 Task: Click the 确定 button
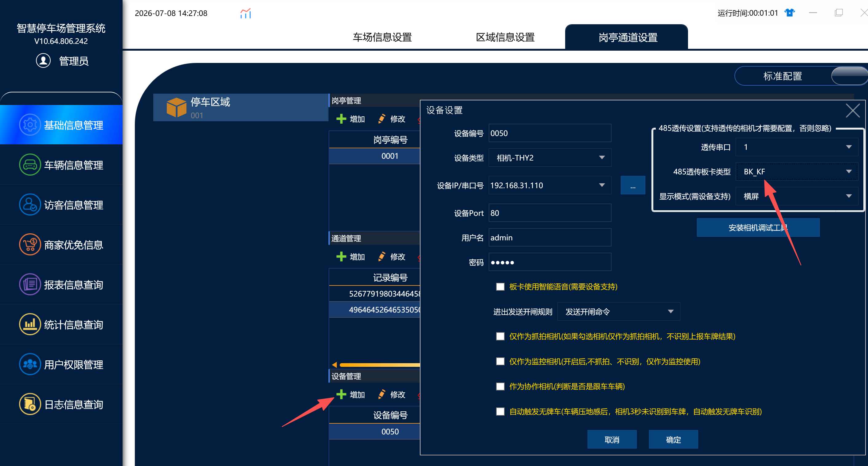coord(673,439)
